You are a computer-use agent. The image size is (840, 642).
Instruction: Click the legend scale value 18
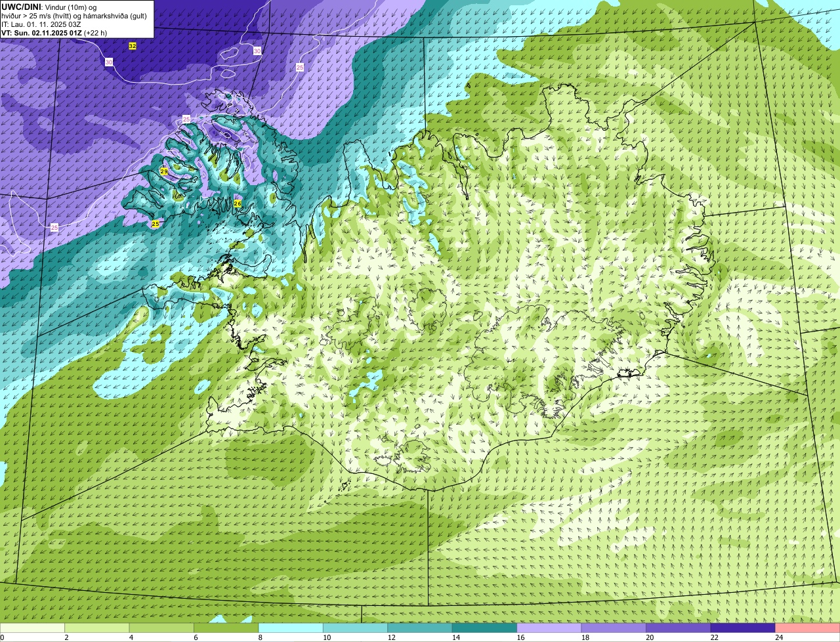click(x=585, y=637)
